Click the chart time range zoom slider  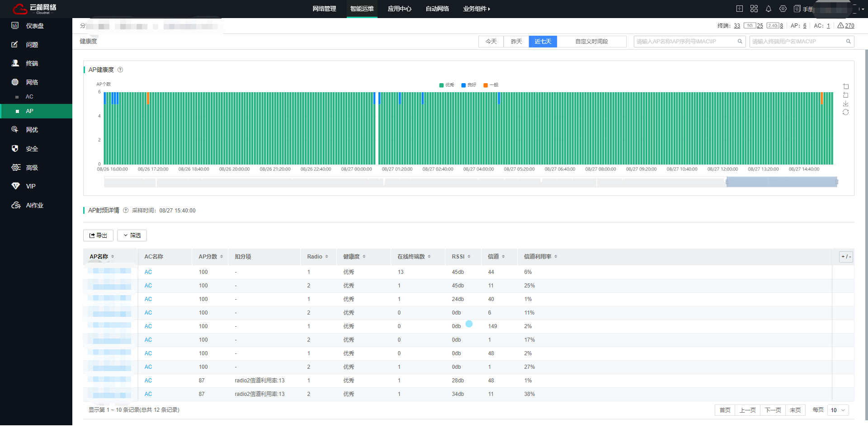click(x=781, y=182)
